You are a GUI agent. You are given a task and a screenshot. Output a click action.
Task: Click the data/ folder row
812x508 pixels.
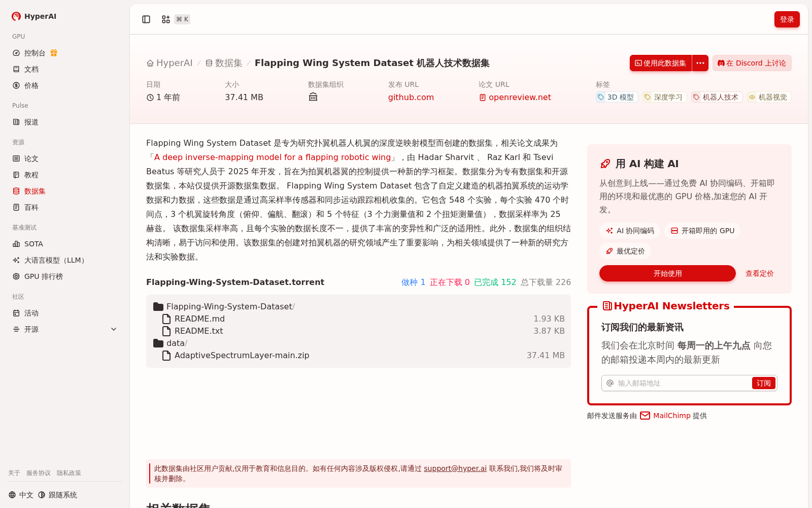(358, 343)
